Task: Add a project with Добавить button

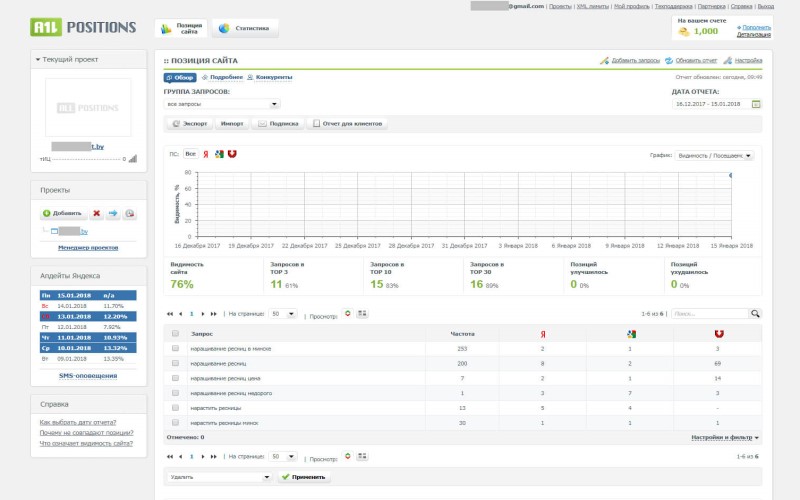Action: 63,213
